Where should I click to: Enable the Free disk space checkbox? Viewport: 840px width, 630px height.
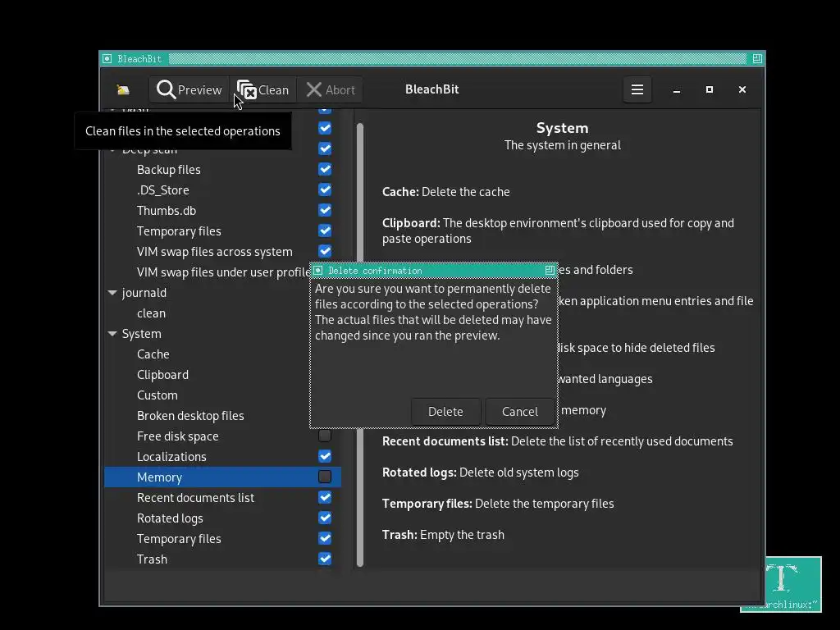(x=325, y=436)
